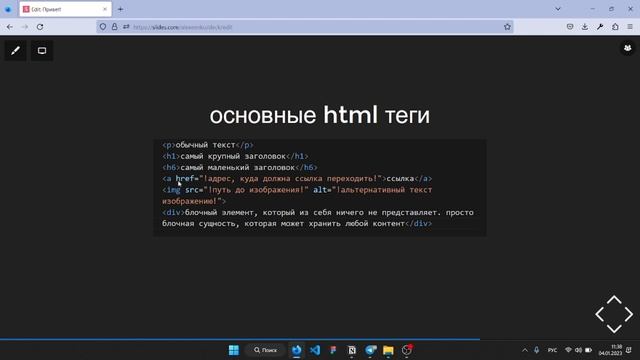This screenshot has height=360, width=640.
Task: Click the div блочный элемент code line
Action: [318, 218]
